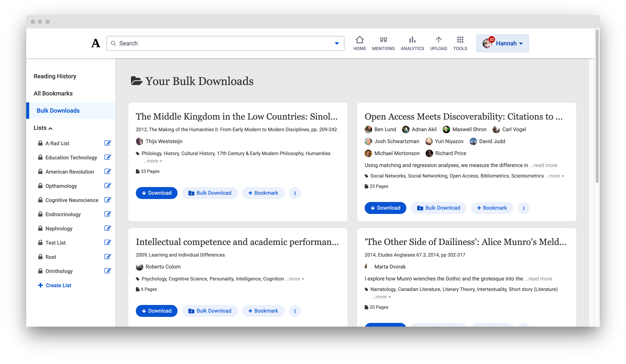
Task: Expand read more on Open Access abstract
Action: pos(543,165)
